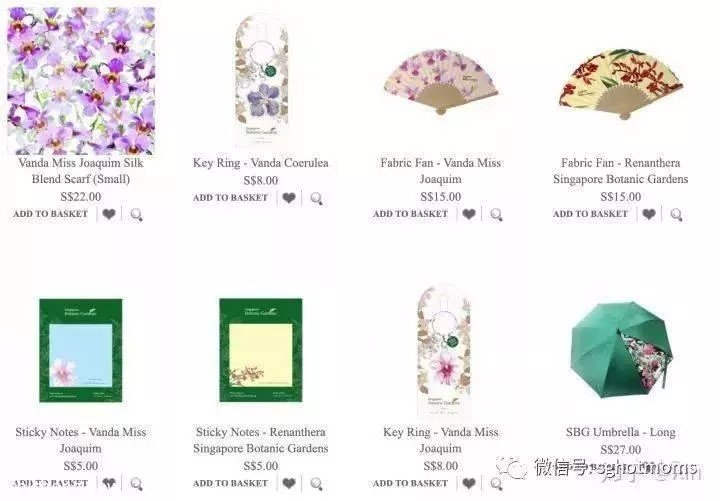Add silk blend scarf to basket
The width and height of the screenshot is (720, 501).
click(x=51, y=214)
